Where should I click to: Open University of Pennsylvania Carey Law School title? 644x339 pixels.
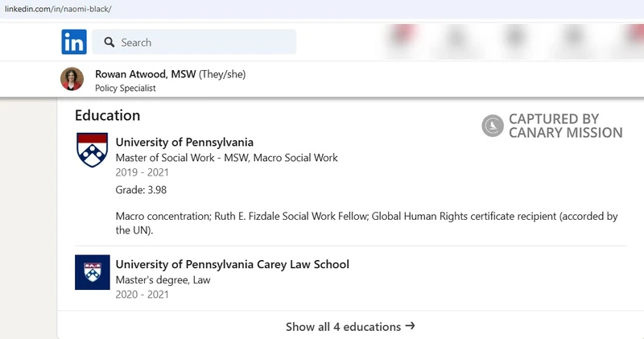pyautogui.click(x=232, y=264)
